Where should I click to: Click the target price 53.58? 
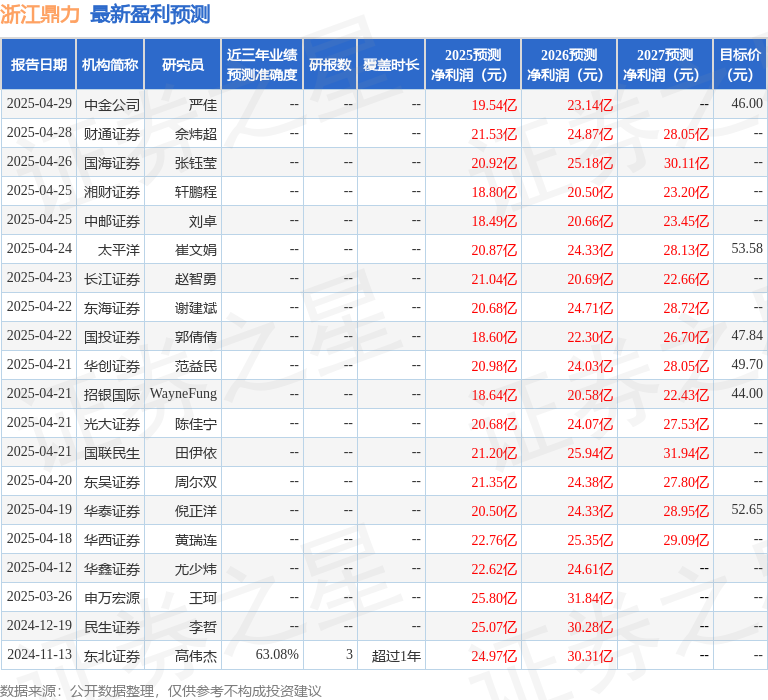747,248
